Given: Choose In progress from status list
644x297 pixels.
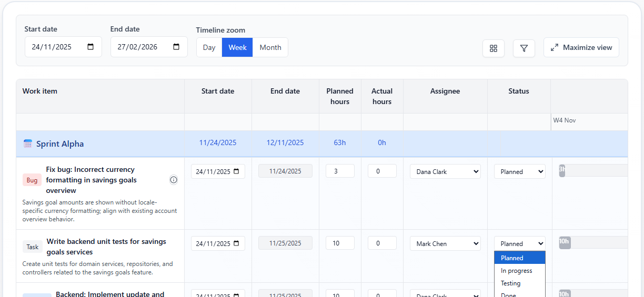Looking at the screenshot, I should [516, 271].
